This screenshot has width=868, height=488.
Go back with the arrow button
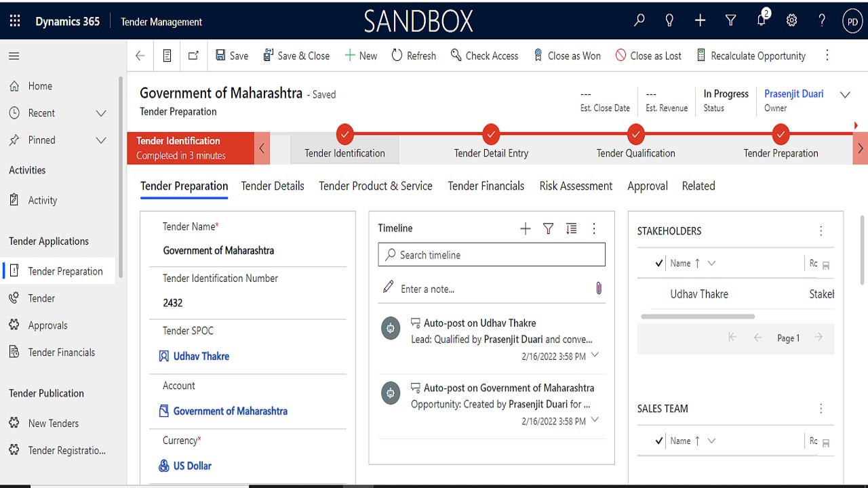tap(140, 56)
